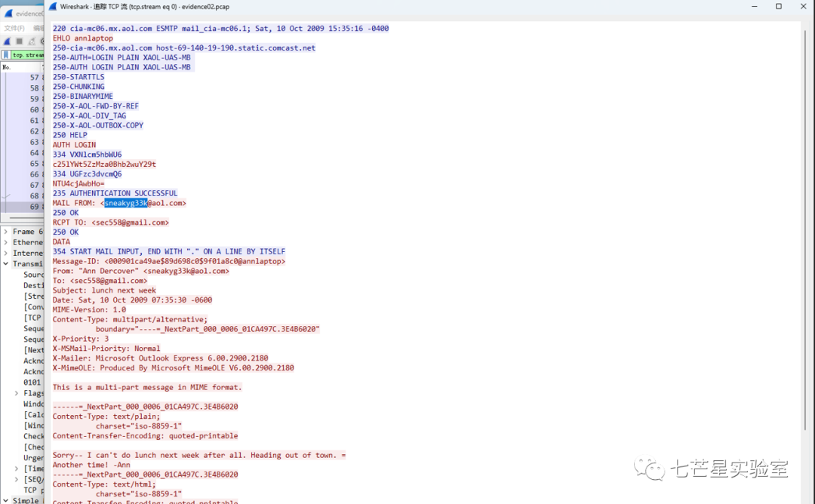Click the 'Message-ID:' header line
This screenshot has height=504, width=815.
pos(169,261)
